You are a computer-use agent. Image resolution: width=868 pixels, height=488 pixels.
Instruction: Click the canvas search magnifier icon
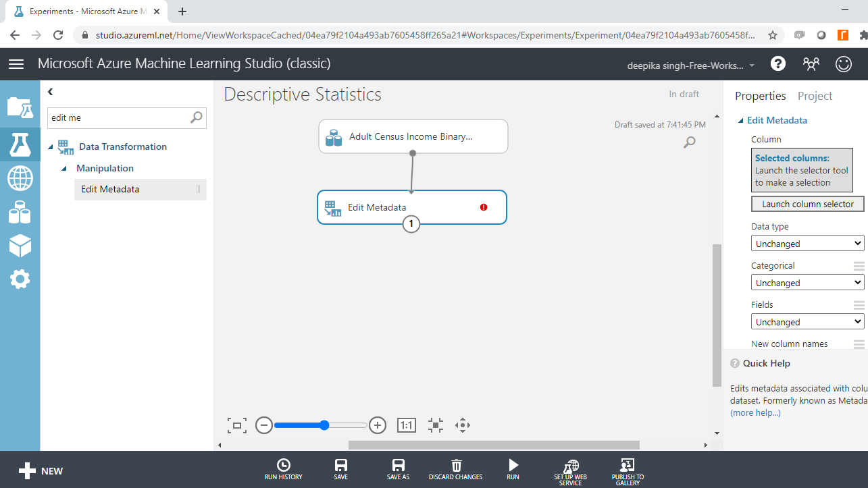[689, 142]
